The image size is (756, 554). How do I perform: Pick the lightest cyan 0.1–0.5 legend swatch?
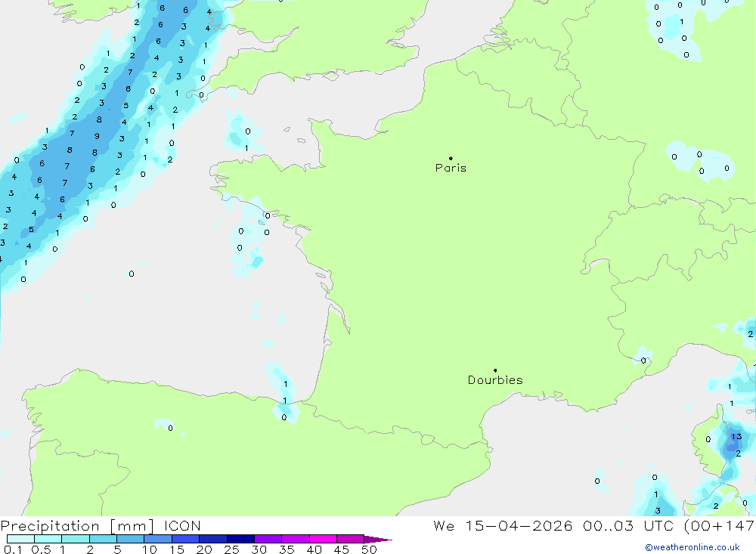pyautogui.click(x=20, y=539)
